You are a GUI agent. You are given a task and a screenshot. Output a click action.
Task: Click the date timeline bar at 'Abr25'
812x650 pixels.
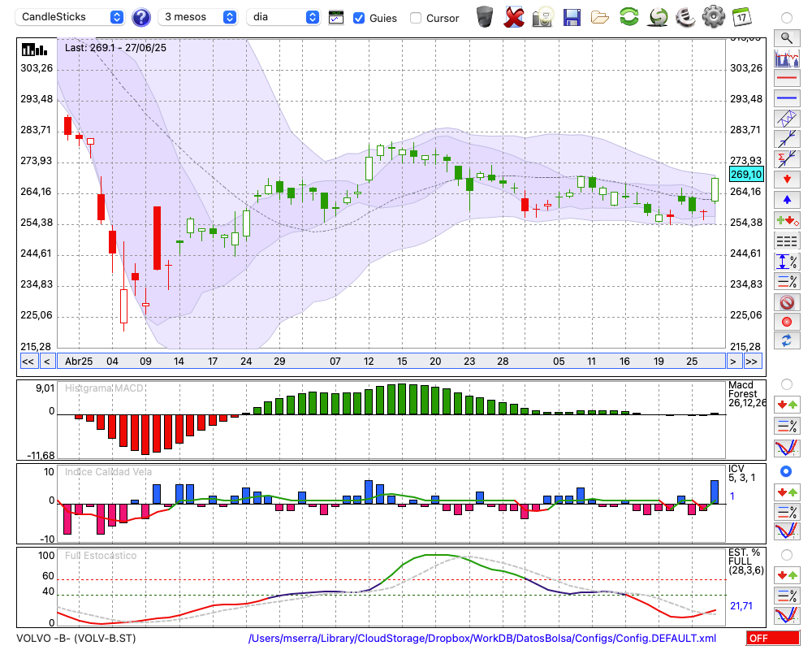[x=79, y=362]
